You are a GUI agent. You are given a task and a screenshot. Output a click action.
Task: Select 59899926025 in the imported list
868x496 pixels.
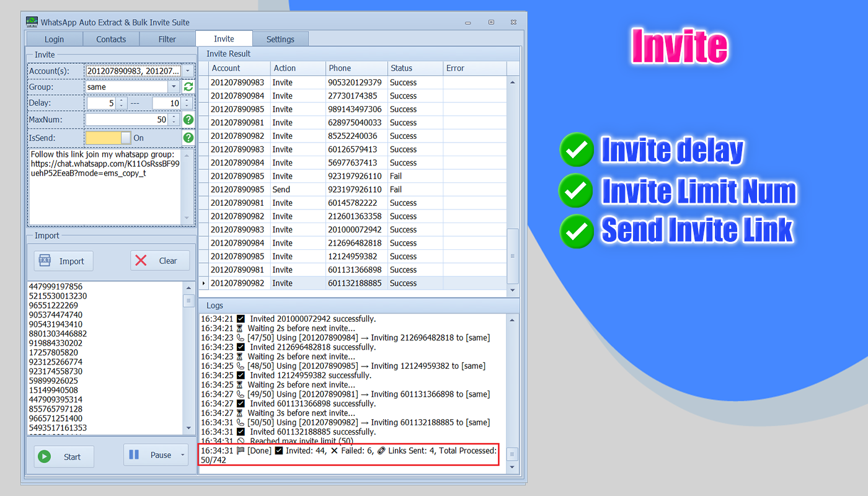coord(53,381)
